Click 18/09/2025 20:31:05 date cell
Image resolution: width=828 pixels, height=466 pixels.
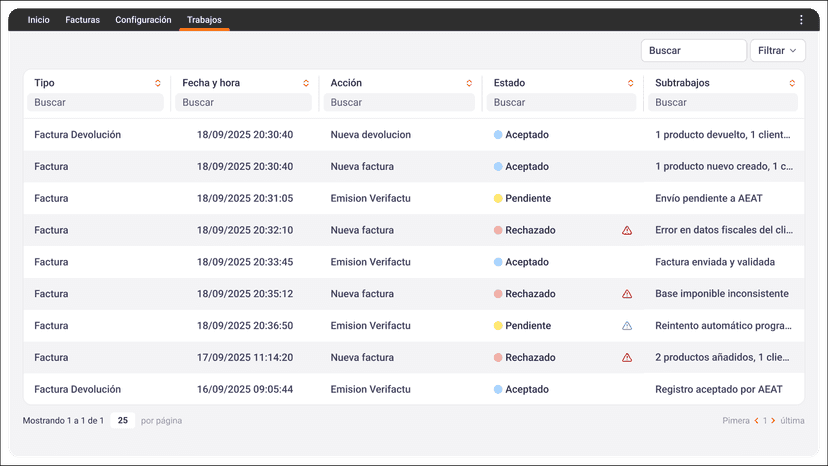tap(245, 198)
